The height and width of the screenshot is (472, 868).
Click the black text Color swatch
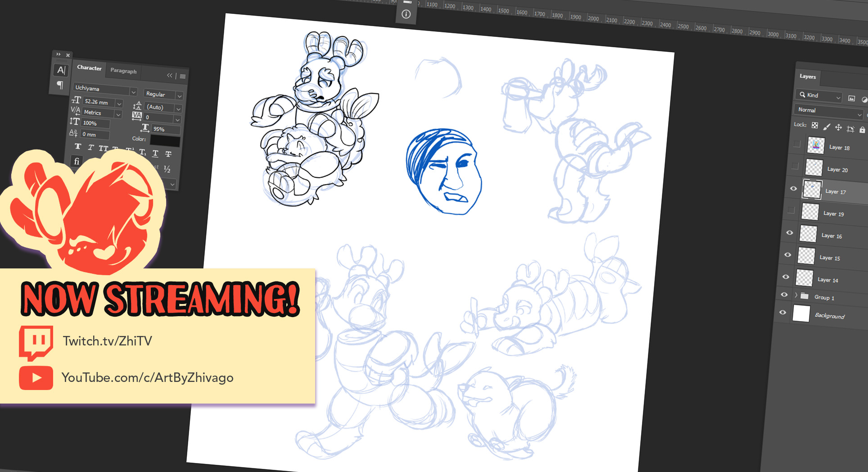point(165,141)
